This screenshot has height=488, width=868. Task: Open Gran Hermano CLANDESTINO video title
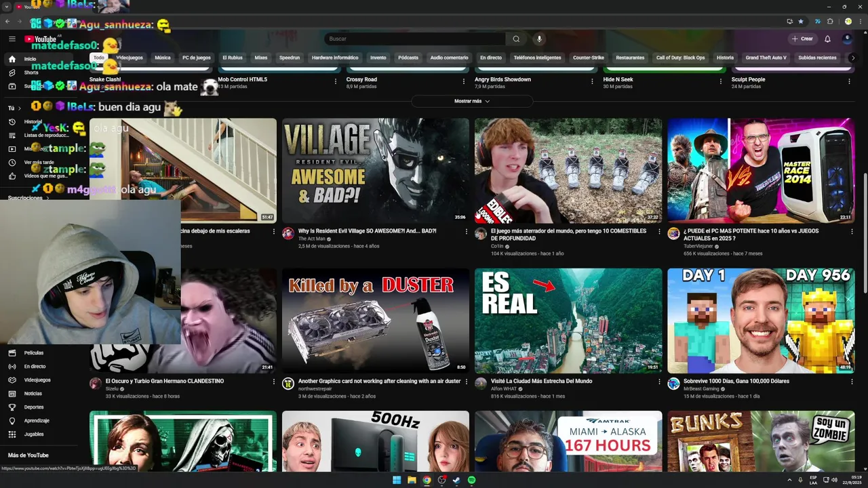click(x=165, y=381)
